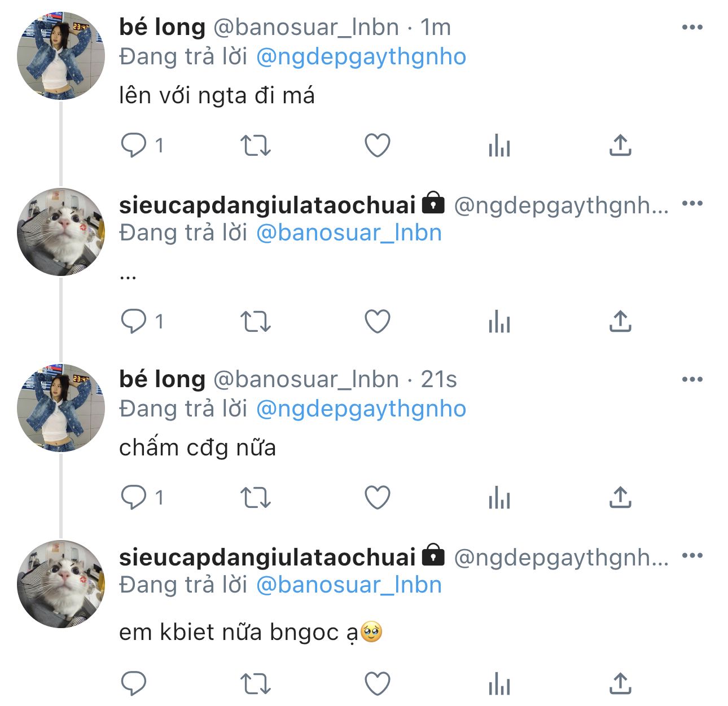728x706 pixels.
Task: Open 'bé long' display name on 21s tweet
Action: coord(162,379)
